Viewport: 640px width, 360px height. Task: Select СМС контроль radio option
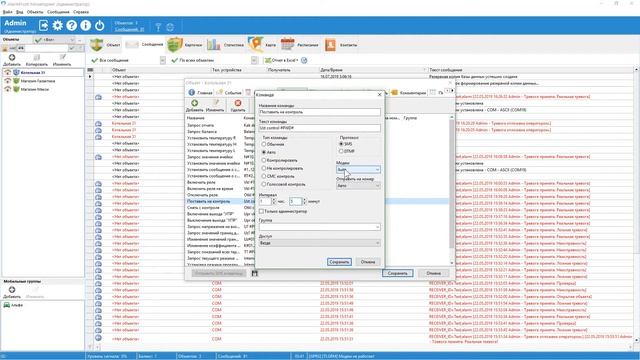[x=264, y=176]
